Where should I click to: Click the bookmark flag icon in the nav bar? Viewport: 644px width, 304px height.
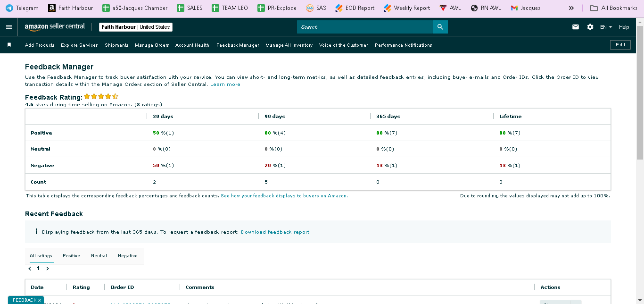pyautogui.click(x=9, y=45)
